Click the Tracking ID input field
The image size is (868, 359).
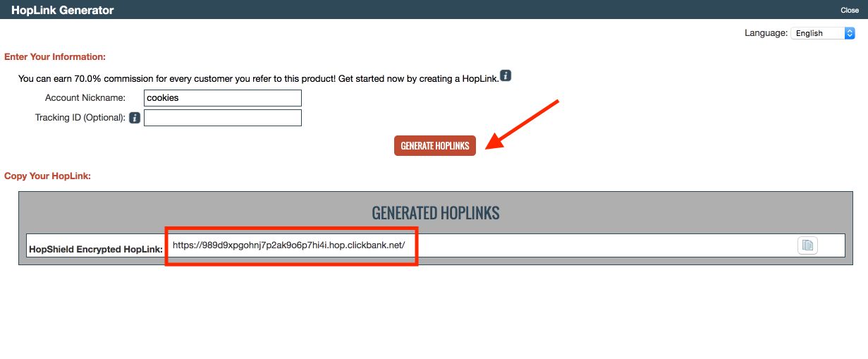click(x=223, y=118)
